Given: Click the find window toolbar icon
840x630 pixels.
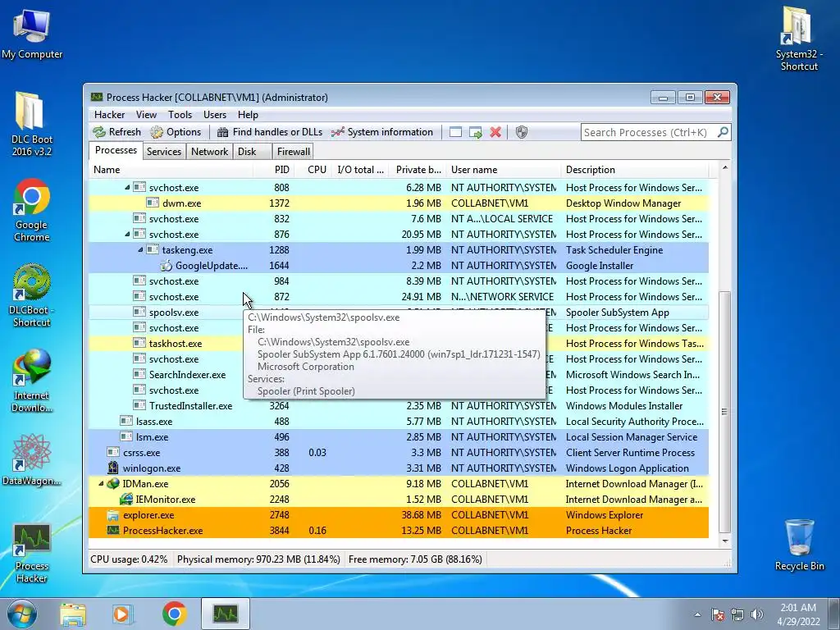Looking at the screenshot, I should [455, 132].
